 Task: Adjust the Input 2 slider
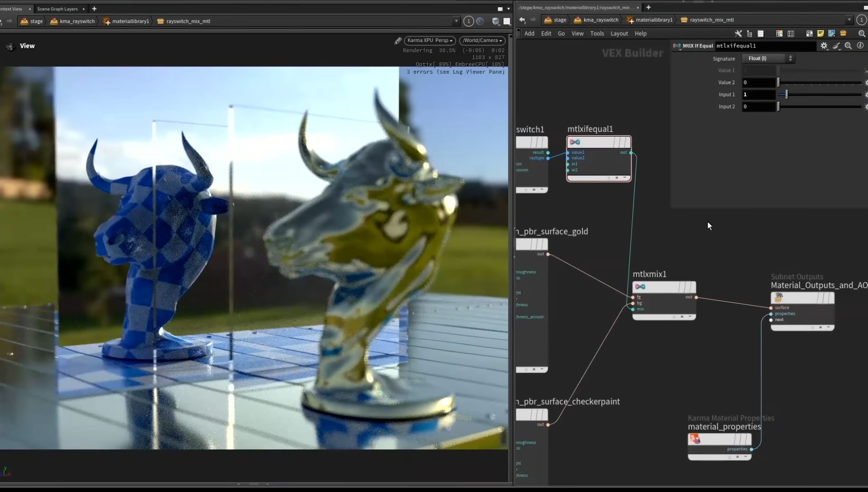[x=819, y=107]
